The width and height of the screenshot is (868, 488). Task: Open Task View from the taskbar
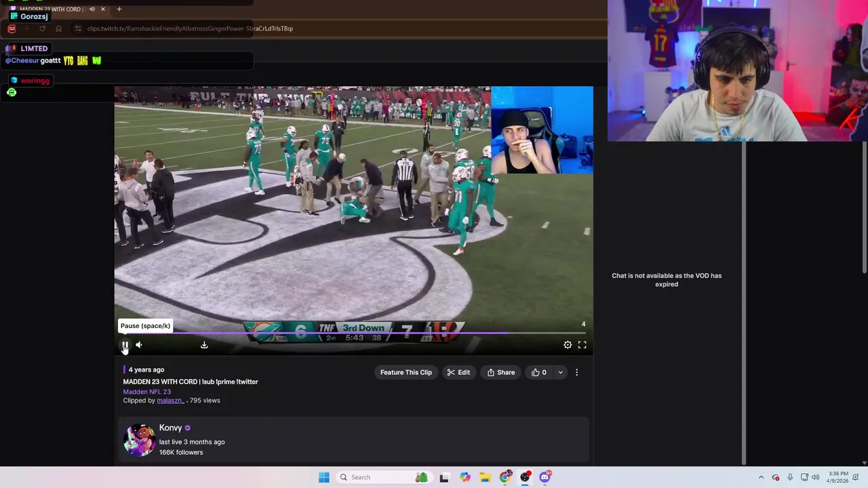pyautogui.click(x=444, y=477)
